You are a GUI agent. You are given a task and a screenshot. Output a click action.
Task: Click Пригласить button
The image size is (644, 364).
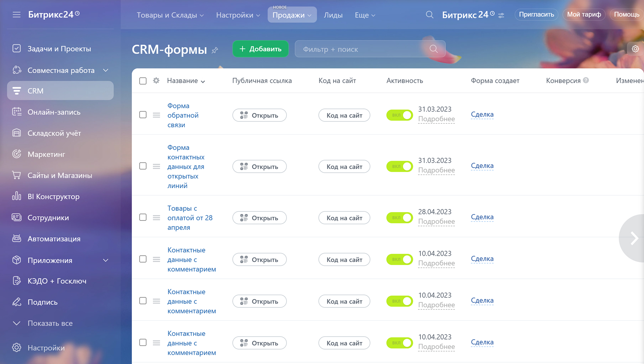(x=536, y=14)
